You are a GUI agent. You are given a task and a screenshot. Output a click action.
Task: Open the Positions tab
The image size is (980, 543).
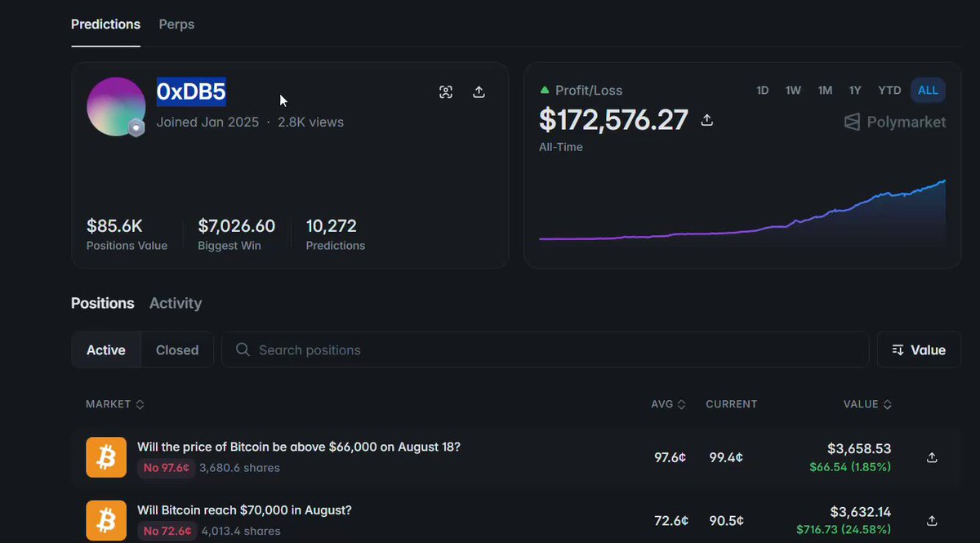click(x=103, y=303)
